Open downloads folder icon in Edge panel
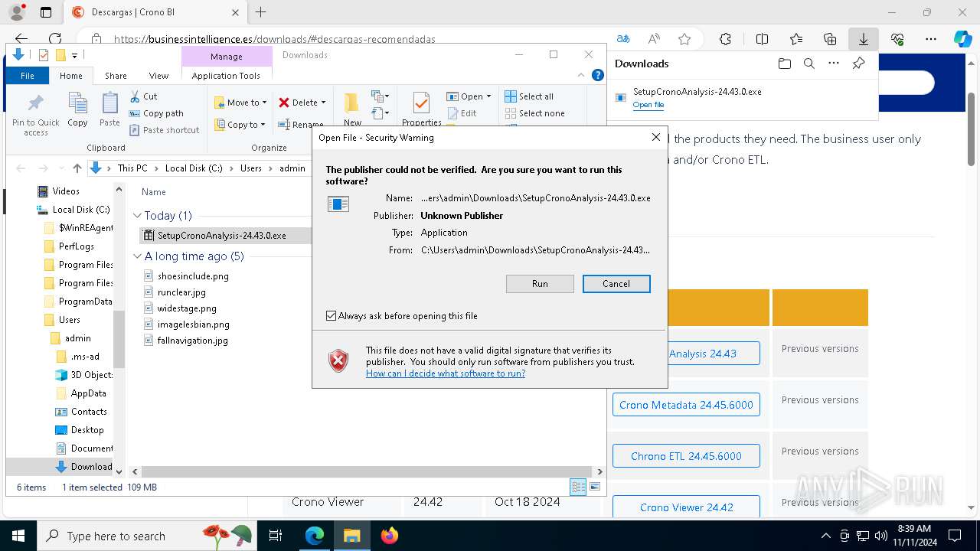The image size is (980, 551). point(784,64)
